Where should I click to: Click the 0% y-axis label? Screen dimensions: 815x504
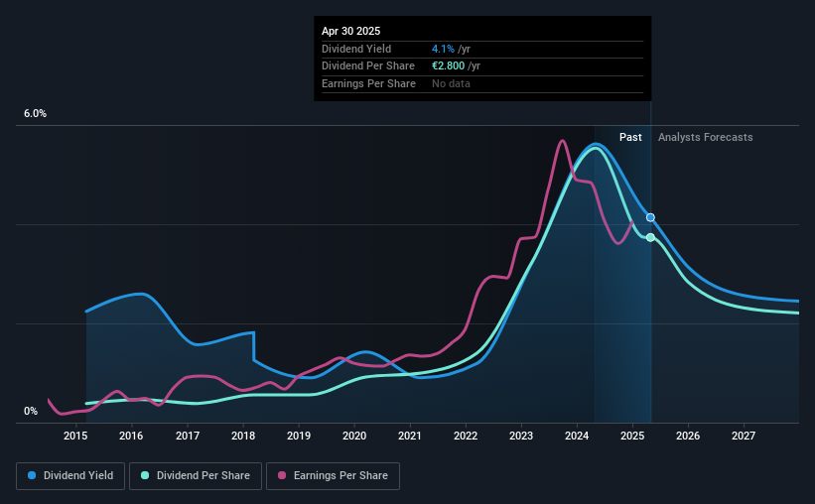(x=31, y=411)
